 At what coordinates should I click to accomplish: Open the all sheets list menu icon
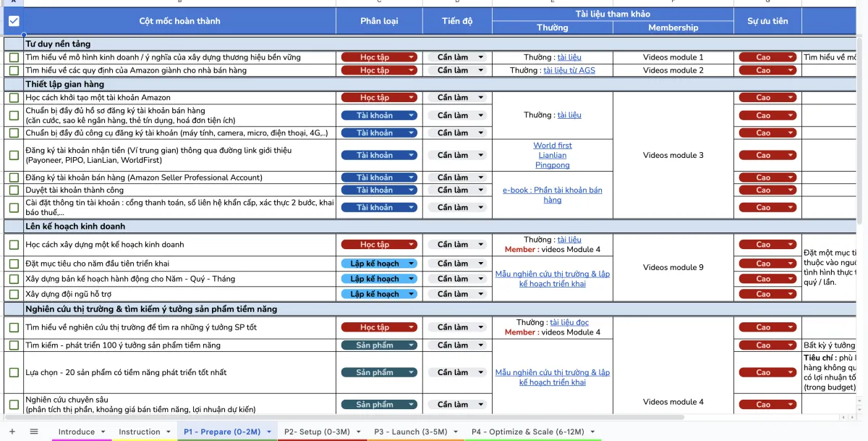[x=34, y=432]
